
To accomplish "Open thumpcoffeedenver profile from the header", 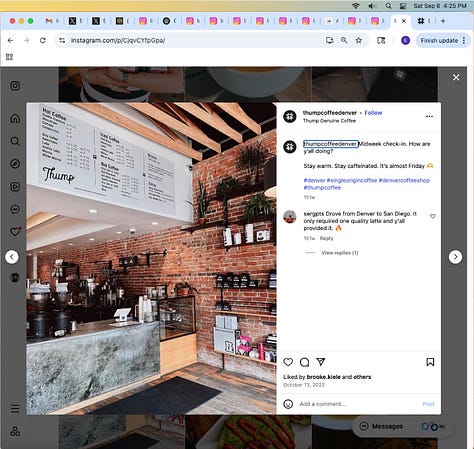I will [x=330, y=113].
